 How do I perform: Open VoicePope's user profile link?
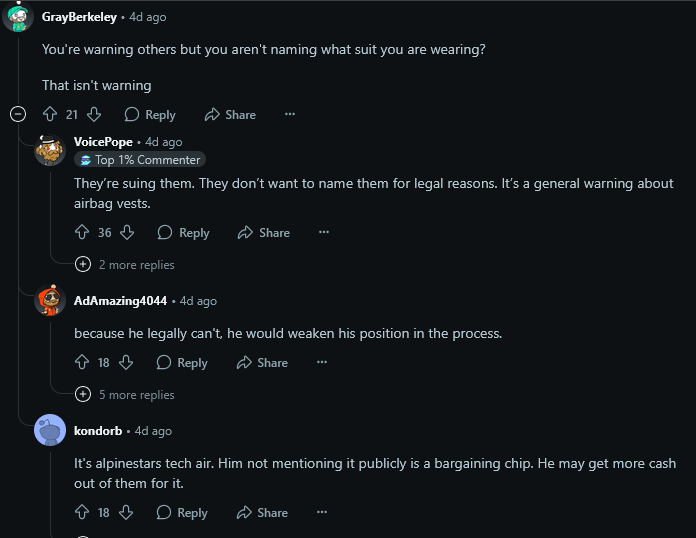pos(103,142)
